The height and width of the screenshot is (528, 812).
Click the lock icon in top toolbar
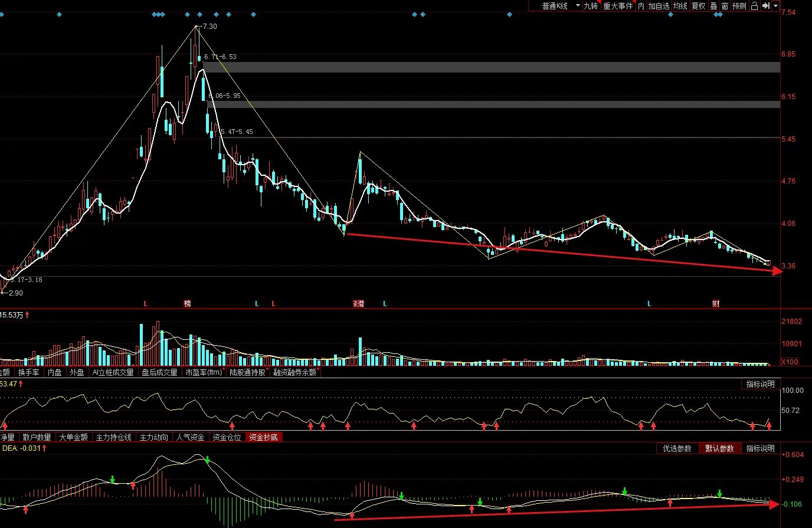754,6
